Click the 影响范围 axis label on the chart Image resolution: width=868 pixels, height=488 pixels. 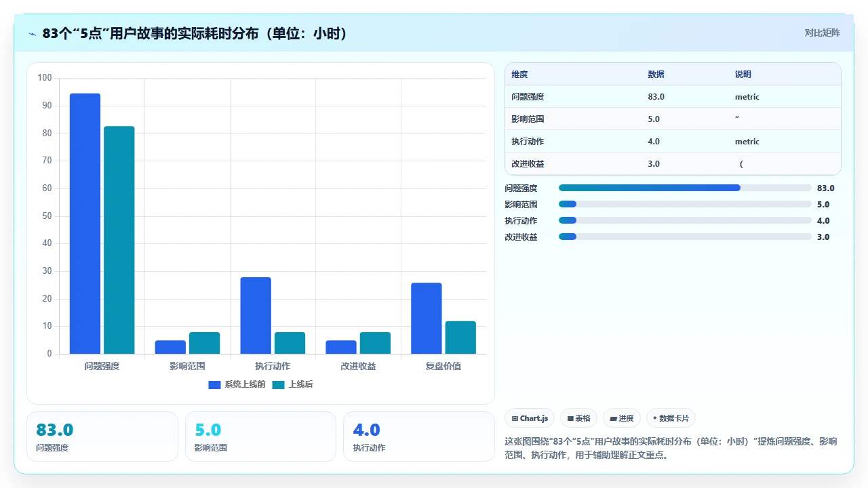pyautogui.click(x=187, y=366)
